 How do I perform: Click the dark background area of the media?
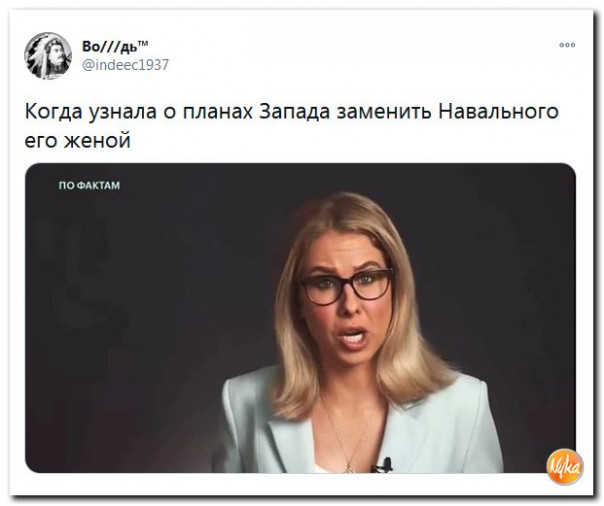click(146, 308)
